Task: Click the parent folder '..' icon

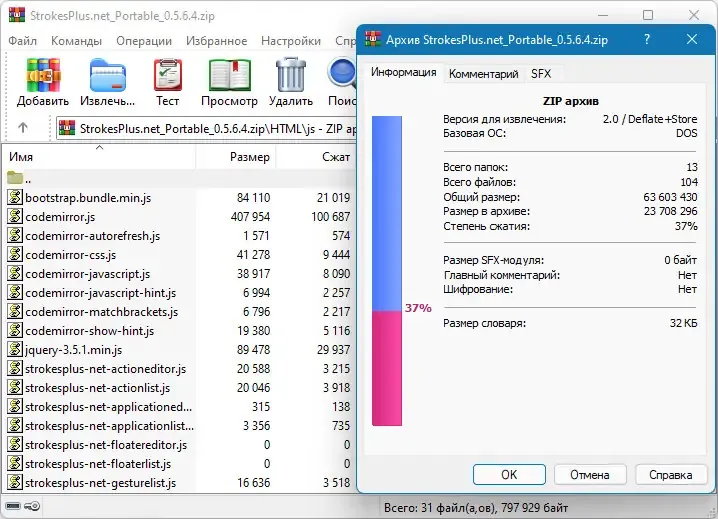Action: [x=15, y=178]
